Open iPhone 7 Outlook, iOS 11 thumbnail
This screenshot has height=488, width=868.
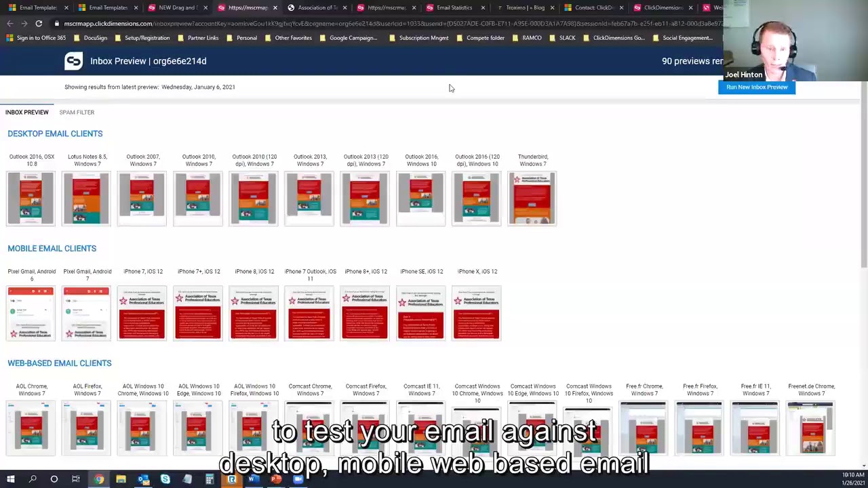pyautogui.click(x=309, y=313)
